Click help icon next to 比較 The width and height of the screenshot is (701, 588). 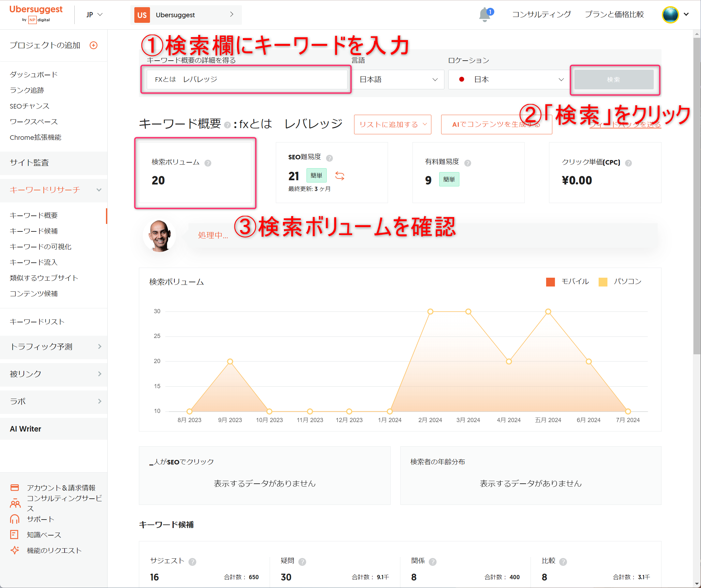click(563, 562)
